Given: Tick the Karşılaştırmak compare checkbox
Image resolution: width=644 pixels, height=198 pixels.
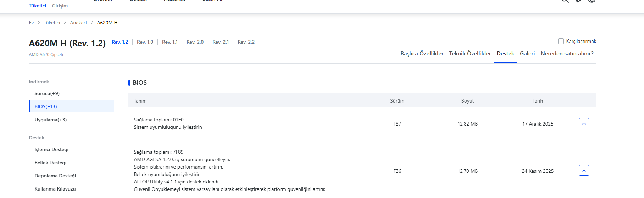Looking at the screenshot, I should pos(561,41).
